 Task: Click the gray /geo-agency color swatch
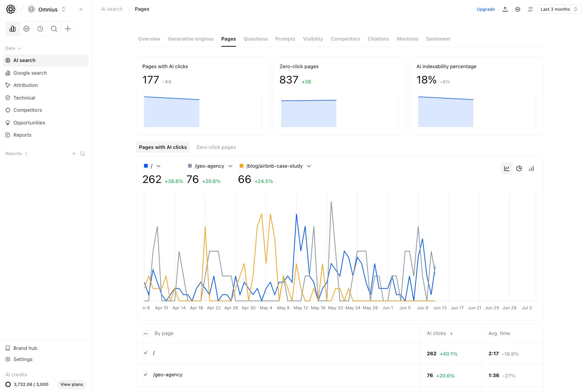click(x=190, y=166)
